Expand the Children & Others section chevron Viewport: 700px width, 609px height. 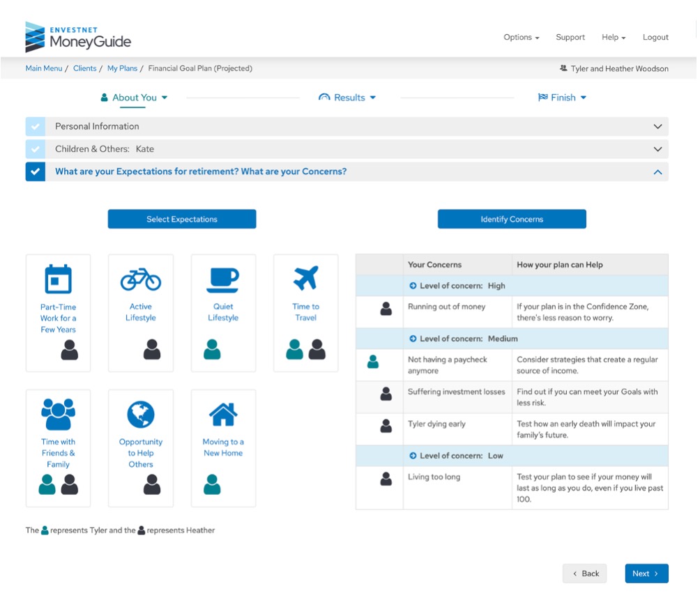tap(657, 149)
